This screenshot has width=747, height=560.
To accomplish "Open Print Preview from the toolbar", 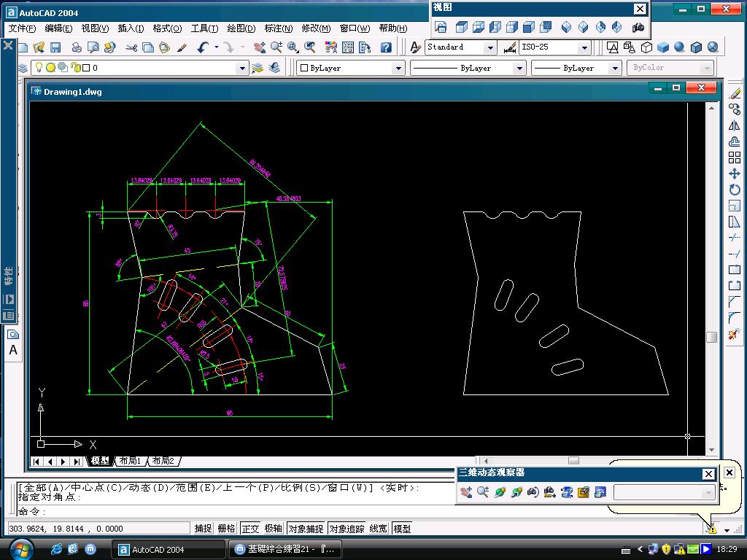I will tap(93, 47).
